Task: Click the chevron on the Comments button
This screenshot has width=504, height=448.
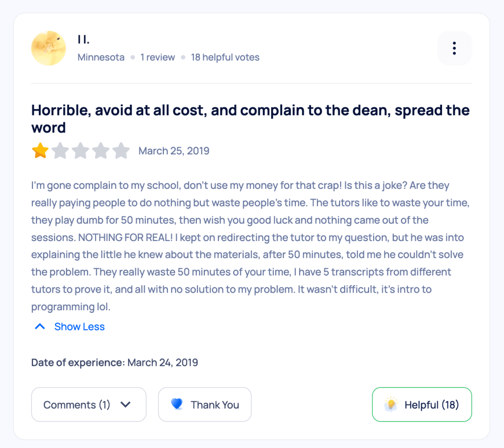Action: [x=126, y=404]
